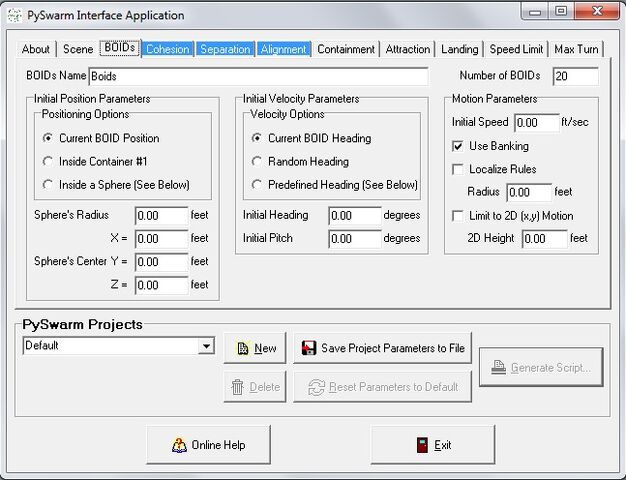626x480 pixels.
Task: Click the Initial Speed field
Action: (x=537, y=123)
